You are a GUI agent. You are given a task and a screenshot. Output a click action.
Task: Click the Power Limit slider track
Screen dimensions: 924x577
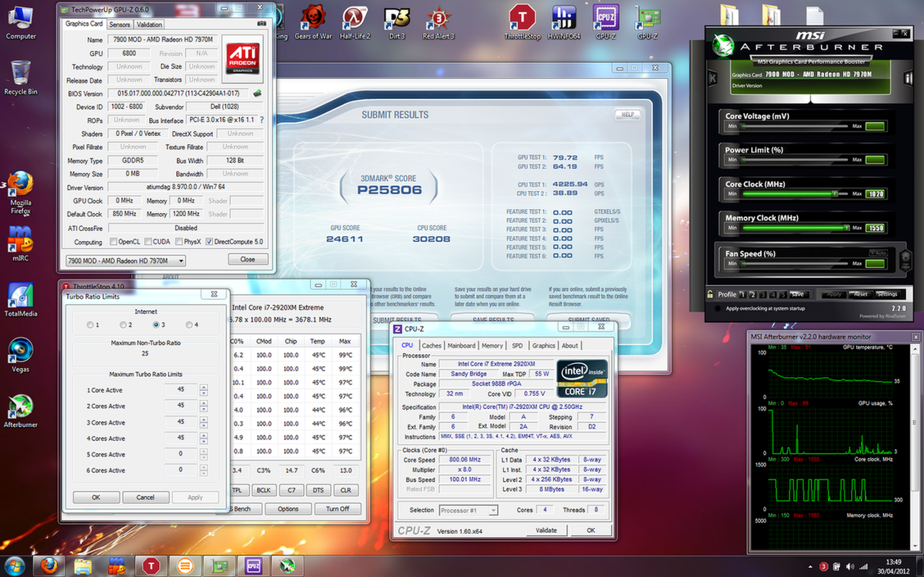(x=793, y=159)
